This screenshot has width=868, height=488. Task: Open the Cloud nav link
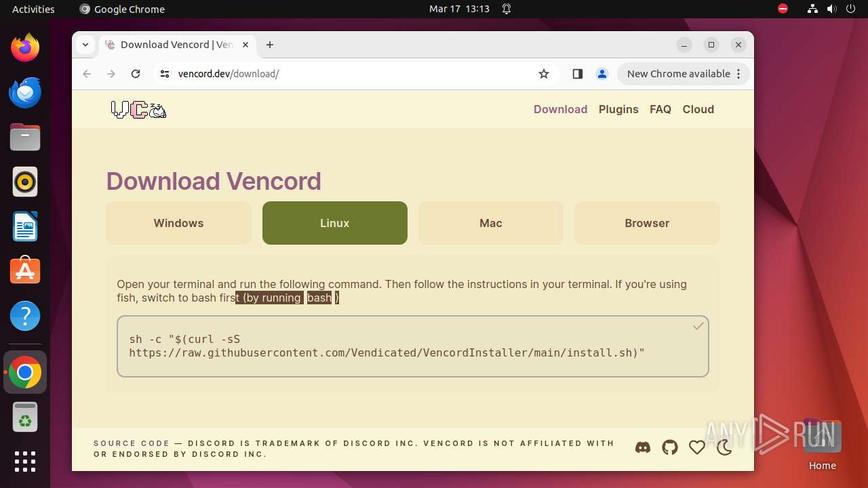[698, 109]
